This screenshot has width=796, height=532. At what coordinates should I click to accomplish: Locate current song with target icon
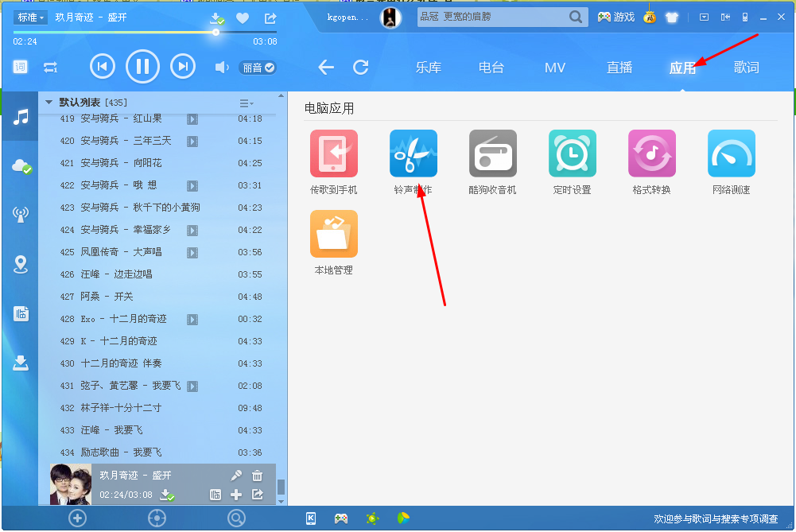point(157,518)
